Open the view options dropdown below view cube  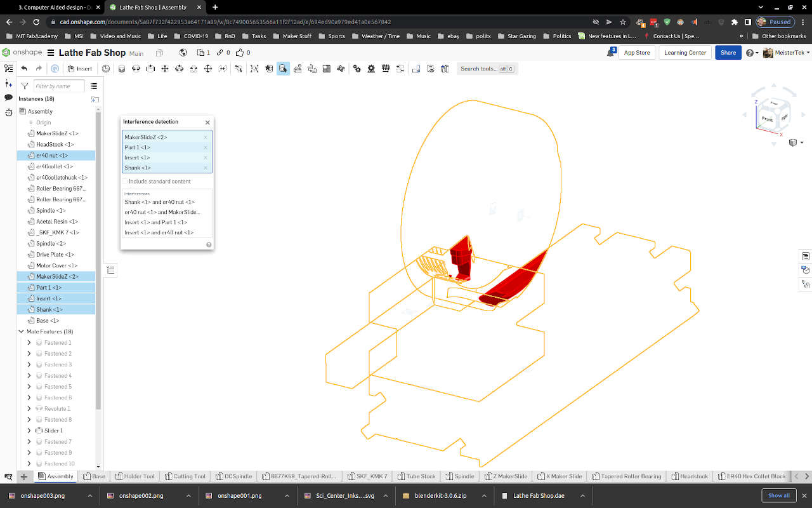[796, 143]
